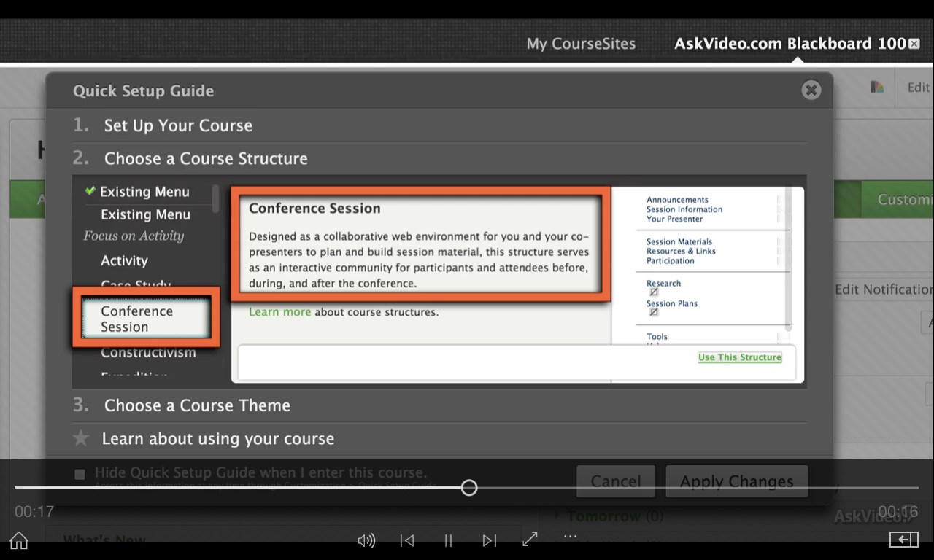Click the exit player arrow icon
The image size is (934, 560).
pyautogui.click(x=903, y=540)
